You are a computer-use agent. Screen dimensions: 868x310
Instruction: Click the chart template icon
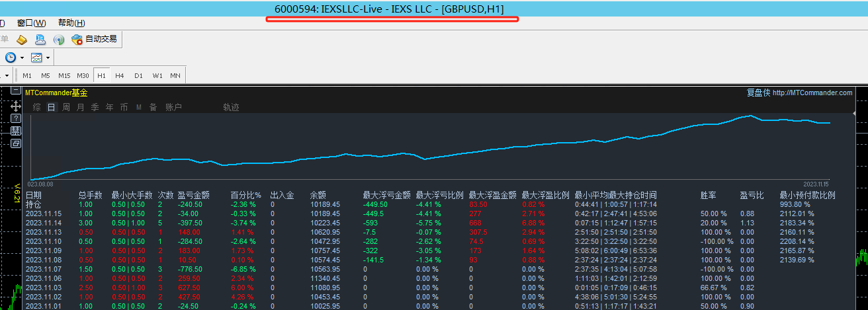36,58
